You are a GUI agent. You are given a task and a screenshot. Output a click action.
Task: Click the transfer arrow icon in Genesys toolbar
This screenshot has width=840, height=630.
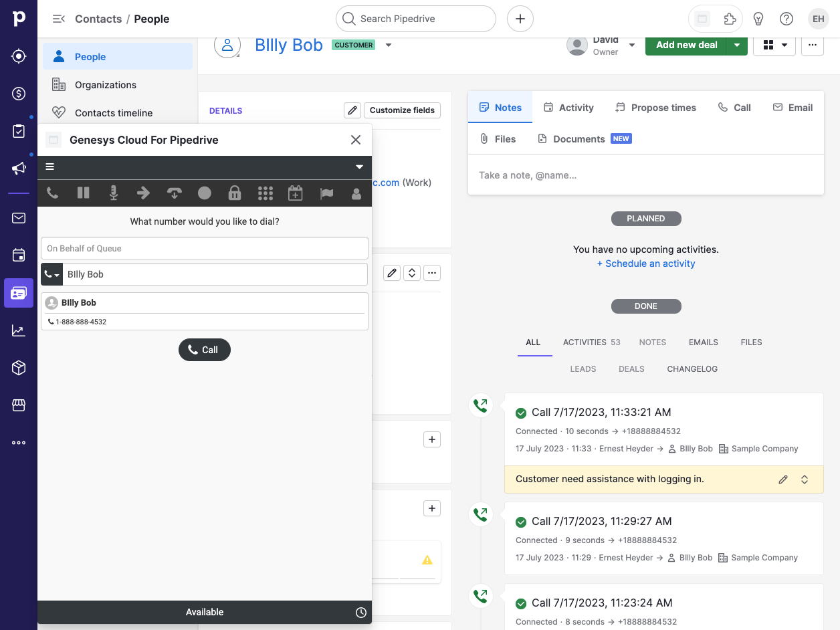point(144,193)
